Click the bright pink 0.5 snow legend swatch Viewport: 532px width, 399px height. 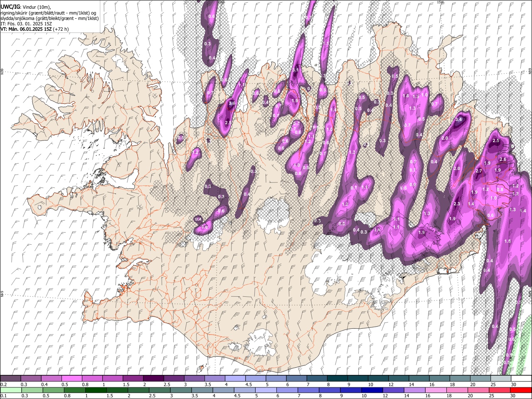72,379
